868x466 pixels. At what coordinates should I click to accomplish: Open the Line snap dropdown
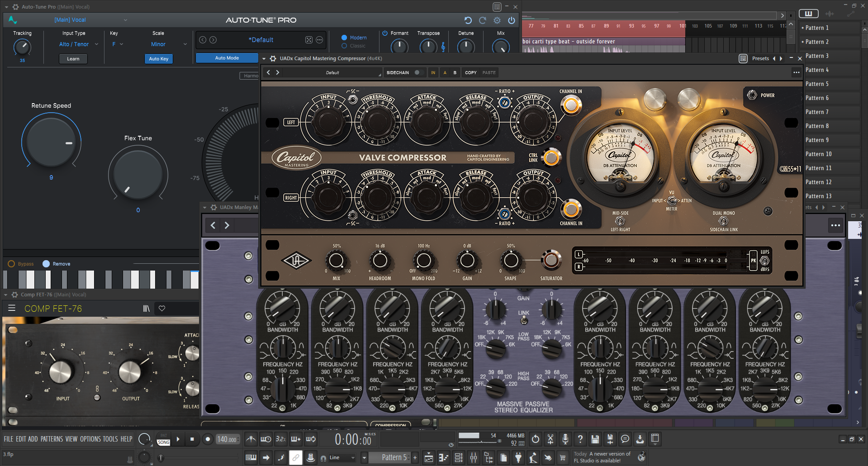(342, 458)
